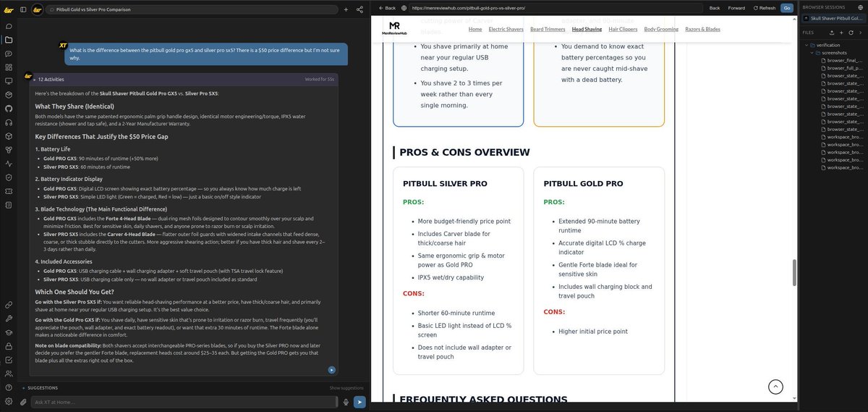Click the Refresh browser button
This screenshot has width=868, height=412.
(765, 8)
